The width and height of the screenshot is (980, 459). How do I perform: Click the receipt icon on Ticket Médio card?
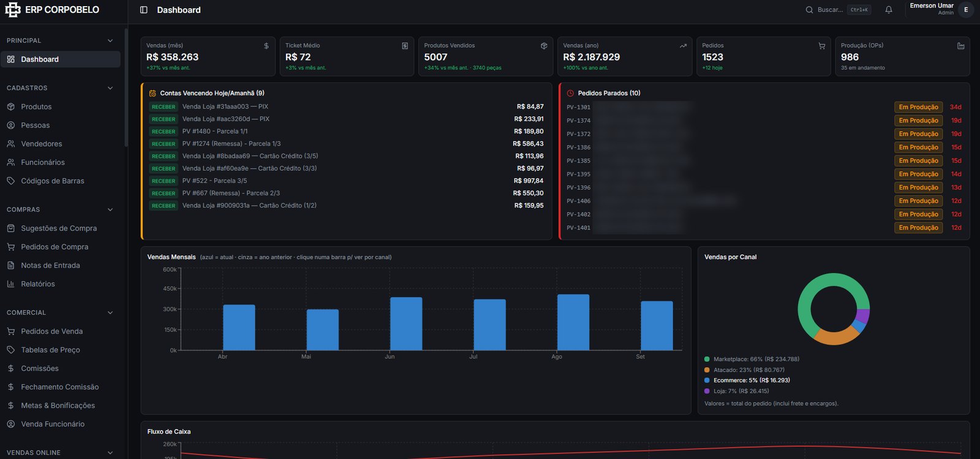click(405, 46)
